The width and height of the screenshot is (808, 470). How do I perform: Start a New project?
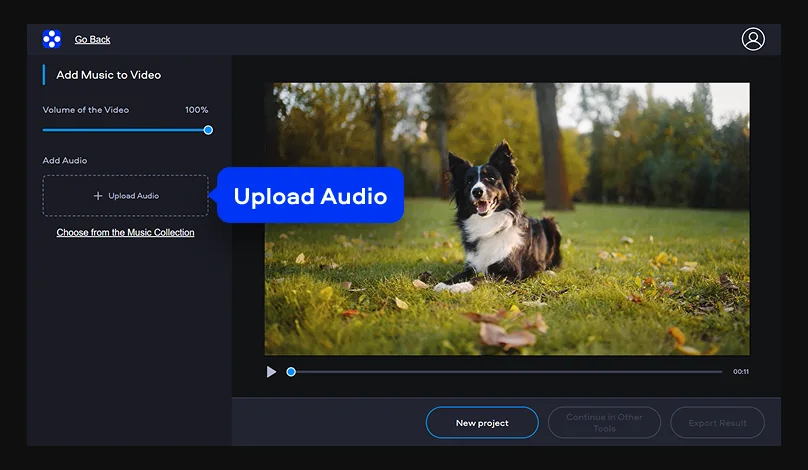[482, 423]
